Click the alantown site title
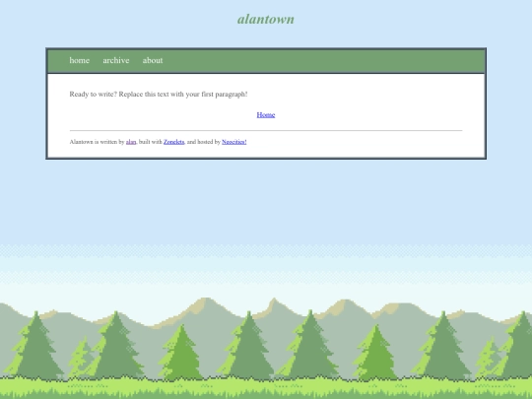Viewport: 532px width, 399px height. tap(266, 19)
